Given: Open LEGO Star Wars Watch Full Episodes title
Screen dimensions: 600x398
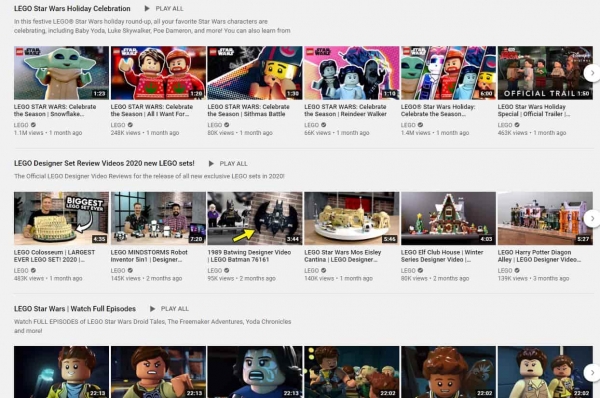Looking at the screenshot, I should (x=75, y=308).
